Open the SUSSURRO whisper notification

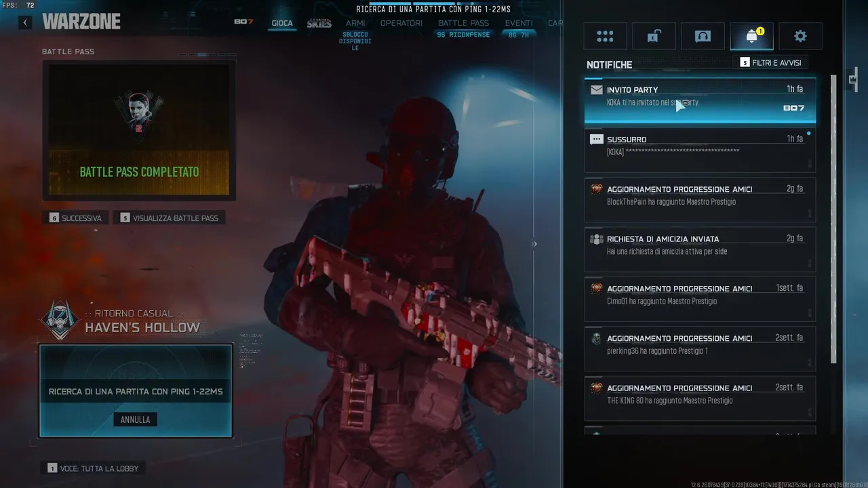[701, 150]
